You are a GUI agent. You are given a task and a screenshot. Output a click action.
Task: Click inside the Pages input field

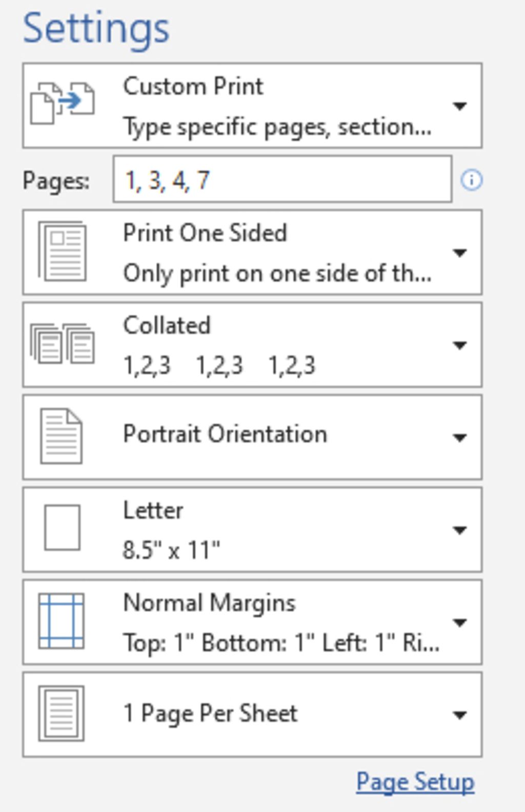pyautogui.click(x=308, y=180)
